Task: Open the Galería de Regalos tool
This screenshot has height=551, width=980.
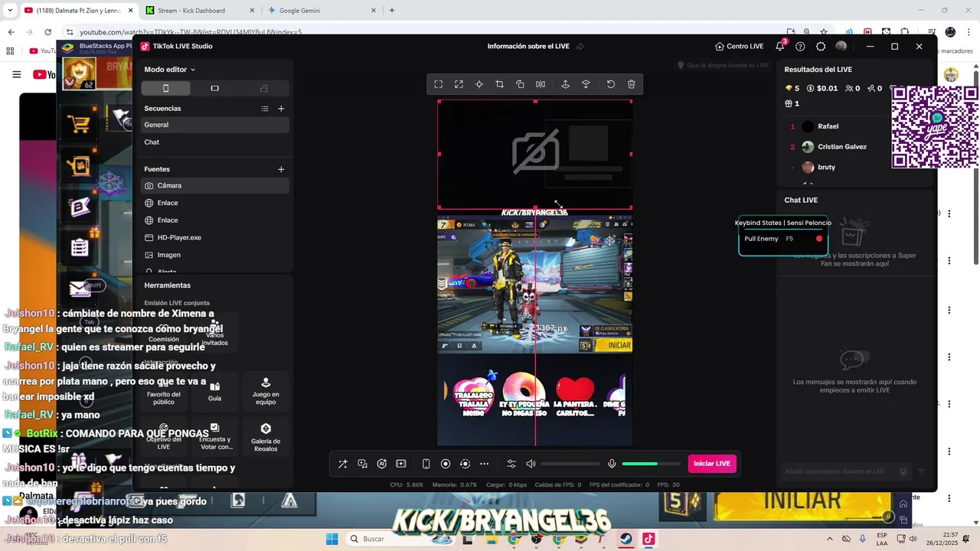Action: (266, 438)
